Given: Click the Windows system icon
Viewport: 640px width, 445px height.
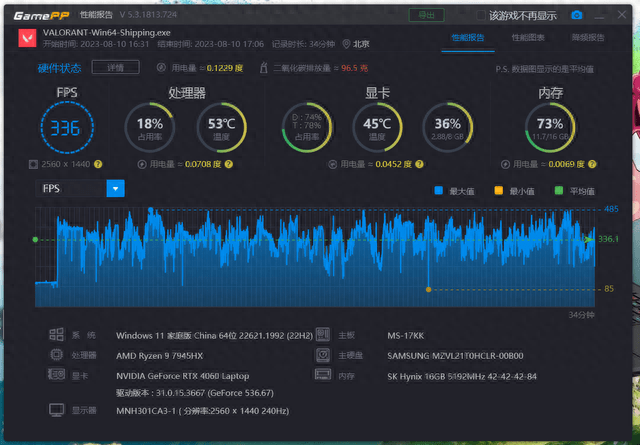Looking at the screenshot, I should click(56, 334).
